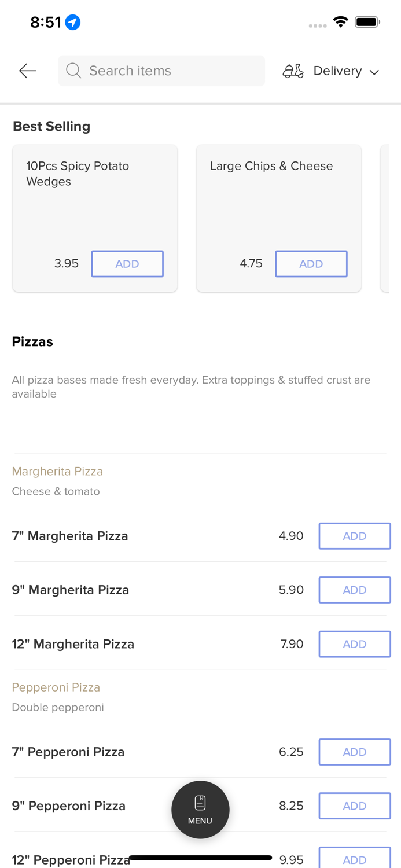The image size is (401, 868).
Task: Open the floating MENU button
Action: point(200,810)
